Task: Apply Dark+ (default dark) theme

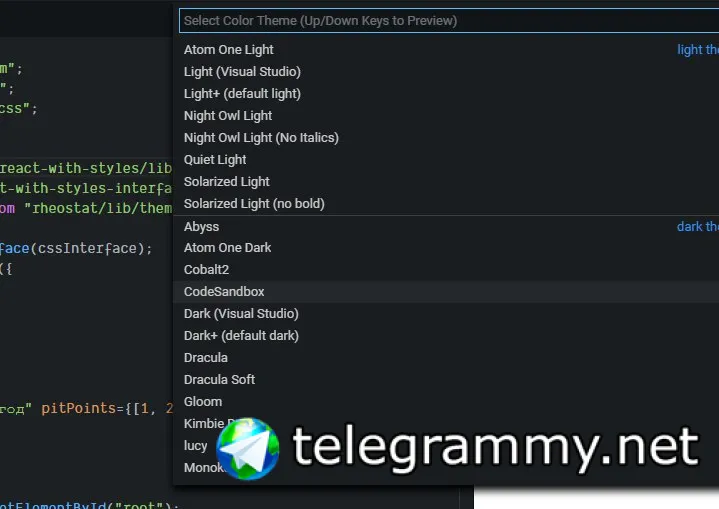Action: coord(446,336)
